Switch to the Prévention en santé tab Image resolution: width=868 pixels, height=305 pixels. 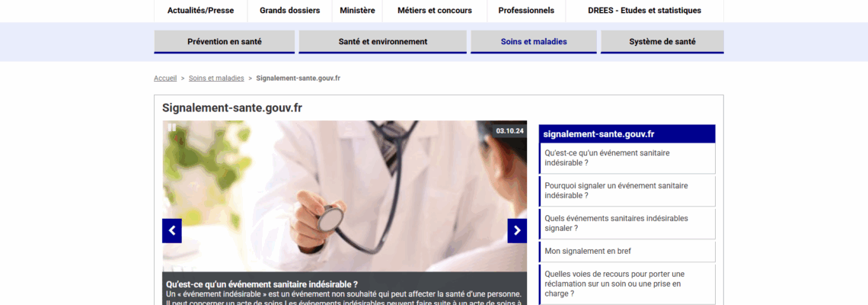(x=225, y=42)
